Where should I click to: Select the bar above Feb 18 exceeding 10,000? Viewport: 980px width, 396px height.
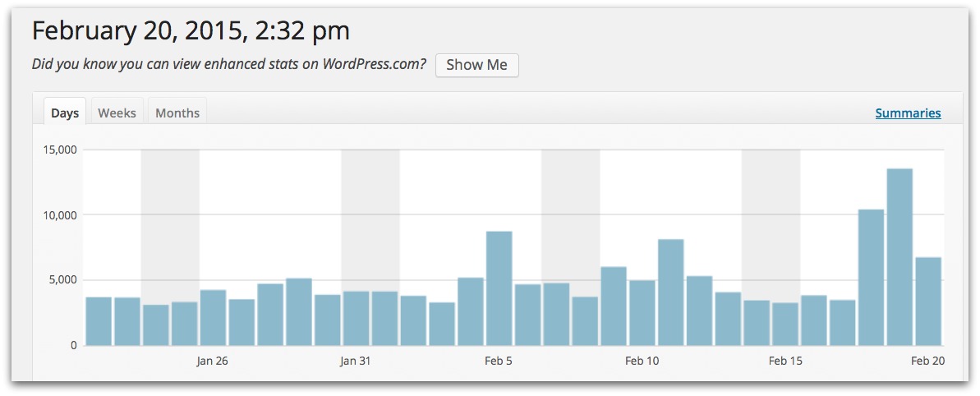coord(871,278)
